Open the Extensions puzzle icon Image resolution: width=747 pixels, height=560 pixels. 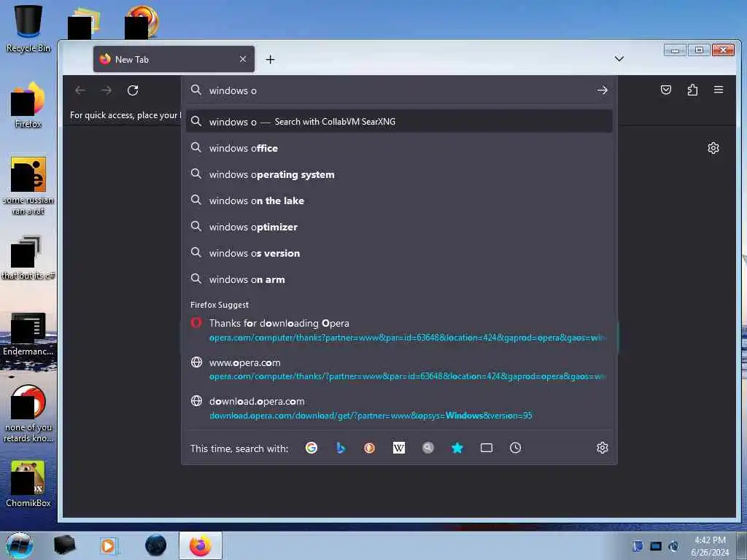[692, 90]
